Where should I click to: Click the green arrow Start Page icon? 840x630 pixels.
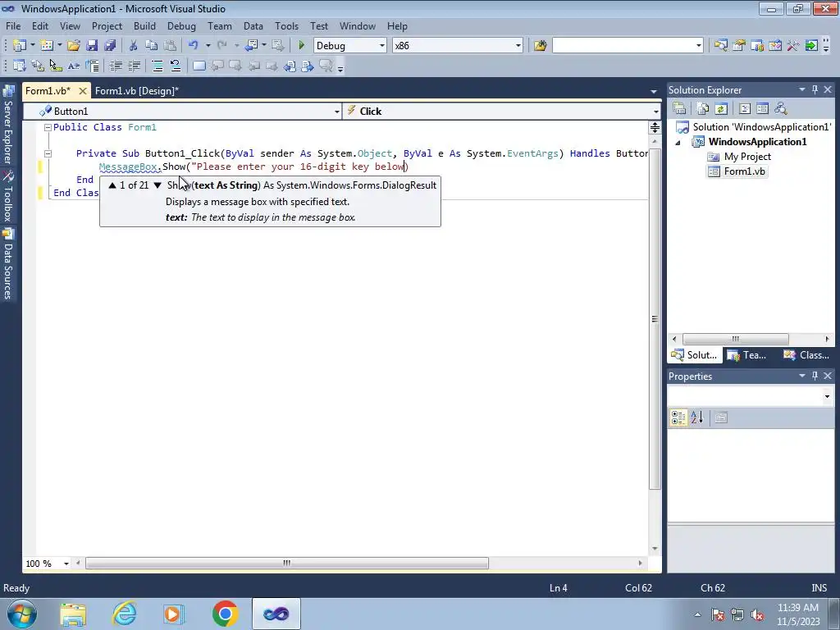click(x=811, y=46)
